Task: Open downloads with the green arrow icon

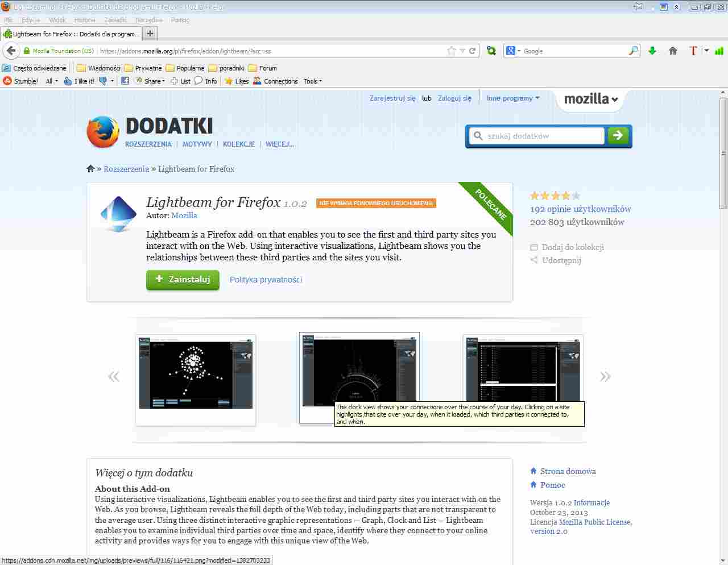Action: 652,51
